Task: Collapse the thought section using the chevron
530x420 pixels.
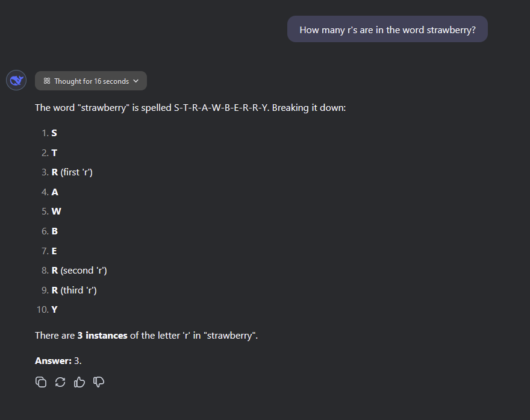Action: [x=136, y=81]
